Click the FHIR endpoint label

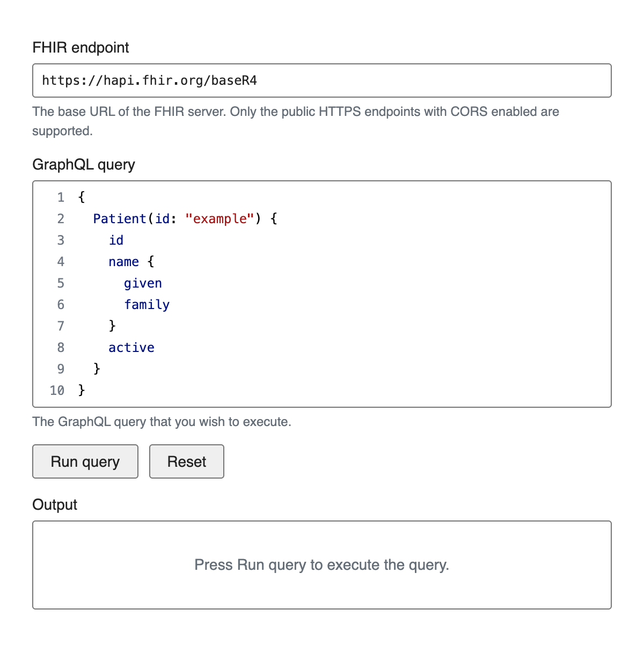point(80,48)
